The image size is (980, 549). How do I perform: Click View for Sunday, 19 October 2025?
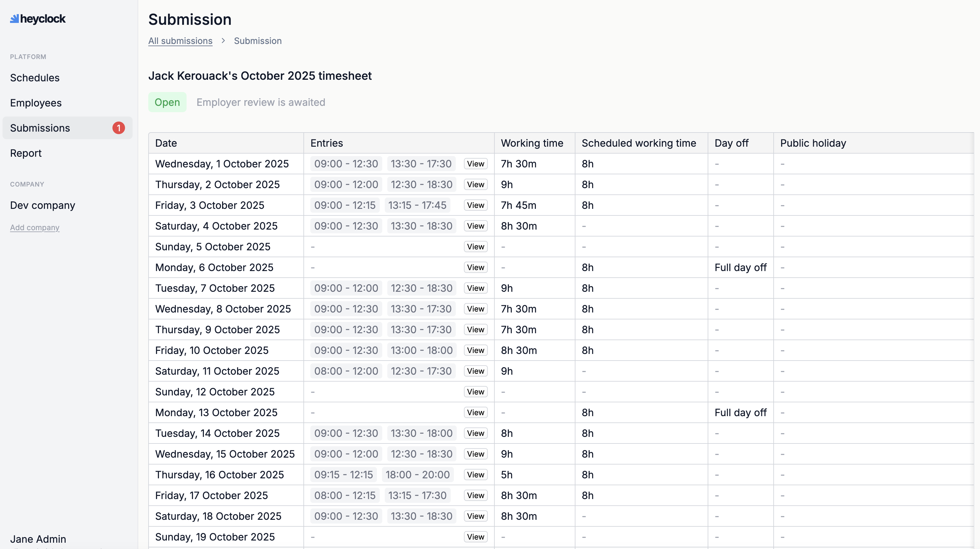475,537
